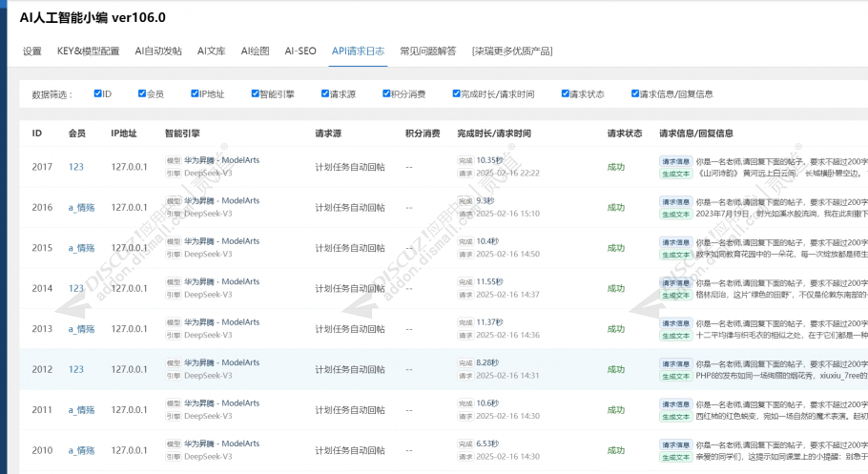Click the 成功 status in row 2017
The height and width of the screenshot is (474, 868).
pyautogui.click(x=615, y=167)
